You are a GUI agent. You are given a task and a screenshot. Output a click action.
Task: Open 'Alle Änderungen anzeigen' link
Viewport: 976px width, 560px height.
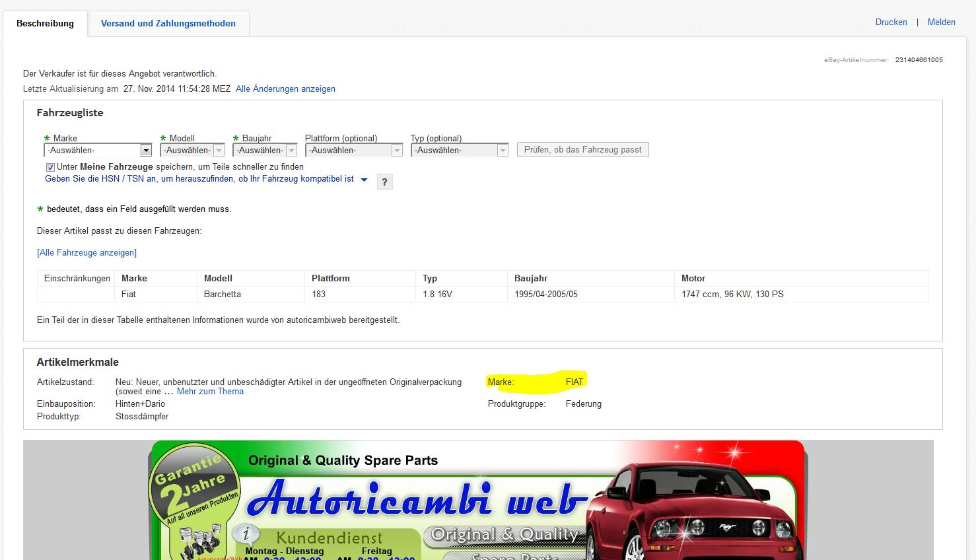(285, 88)
